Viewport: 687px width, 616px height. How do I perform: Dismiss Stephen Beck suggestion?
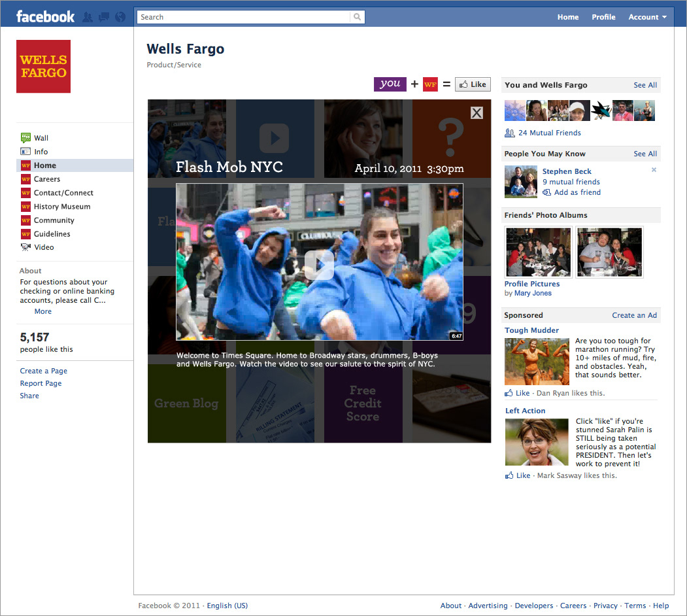pyautogui.click(x=654, y=169)
